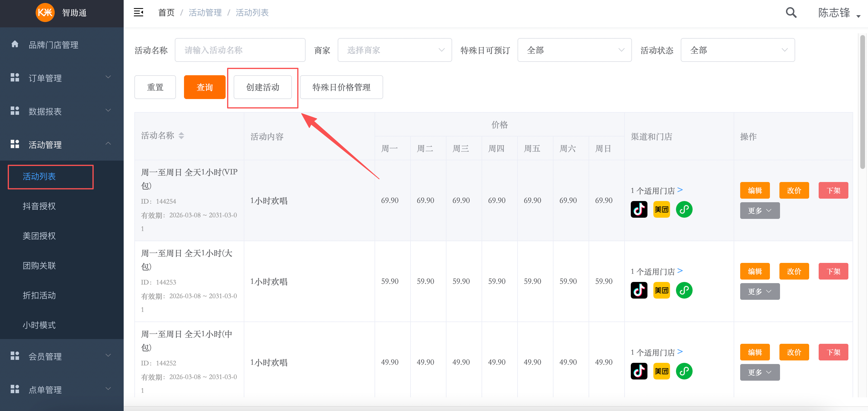Open the 特殊日可预订 dropdown

[x=574, y=50]
